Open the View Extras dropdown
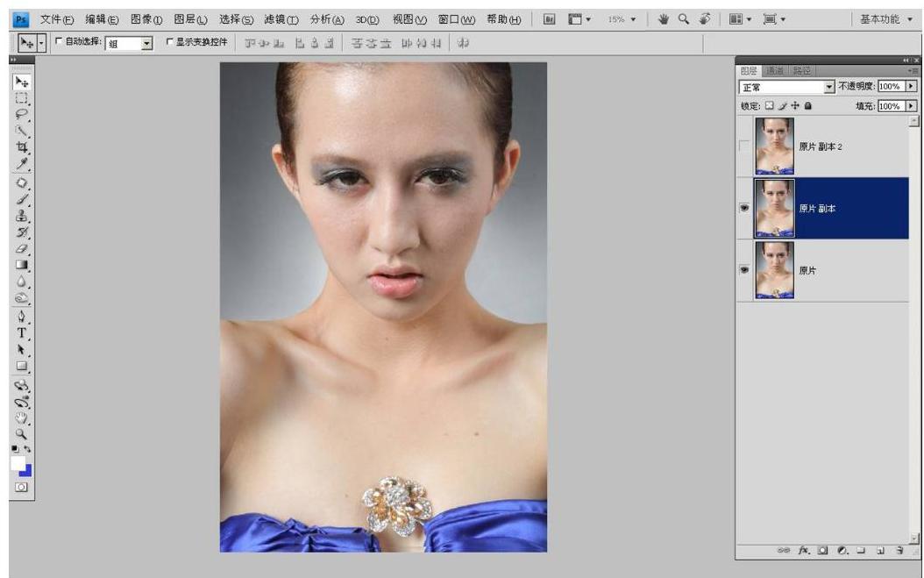924x578 pixels. coord(579,19)
